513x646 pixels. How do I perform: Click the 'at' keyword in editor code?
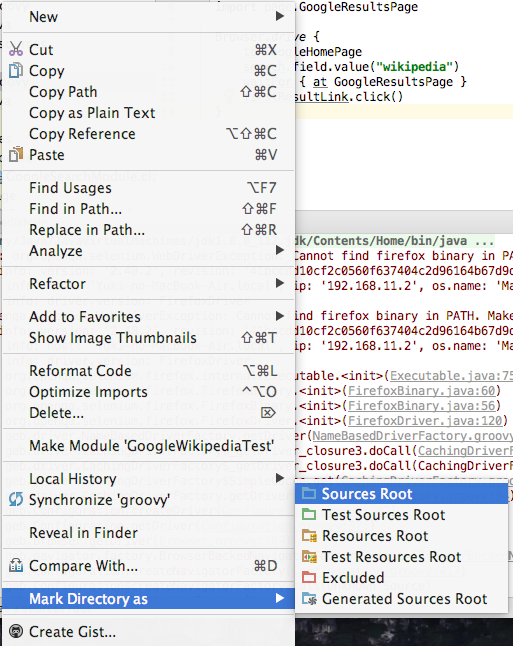(320, 82)
